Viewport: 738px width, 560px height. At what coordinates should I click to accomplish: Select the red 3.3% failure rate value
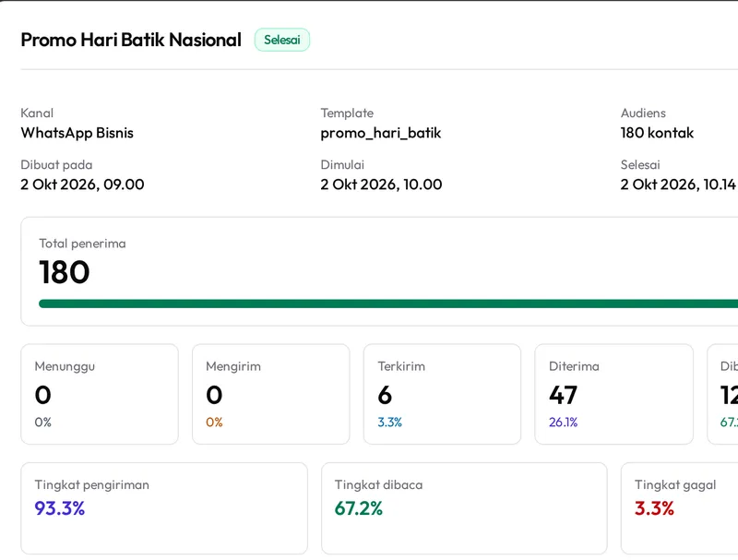tap(654, 508)
